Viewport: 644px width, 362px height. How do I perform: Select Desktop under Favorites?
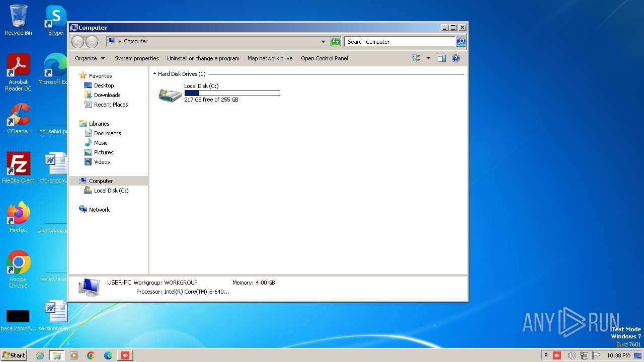click(104, 85)
